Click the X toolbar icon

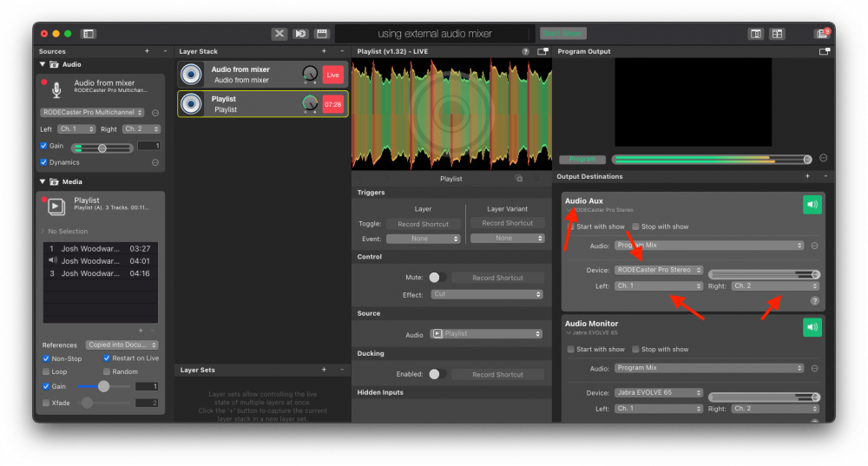[279, 34]
